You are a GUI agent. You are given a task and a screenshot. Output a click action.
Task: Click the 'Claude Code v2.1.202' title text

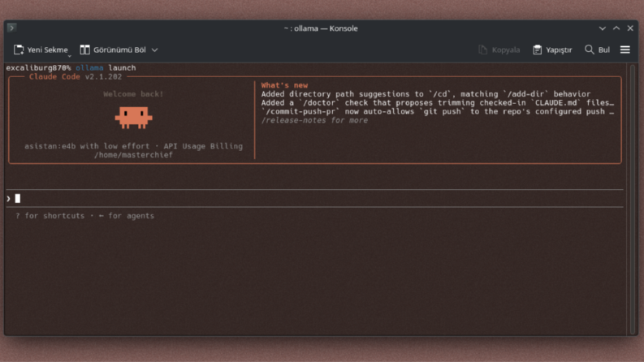pyautogui.click(x=76, y=77)
